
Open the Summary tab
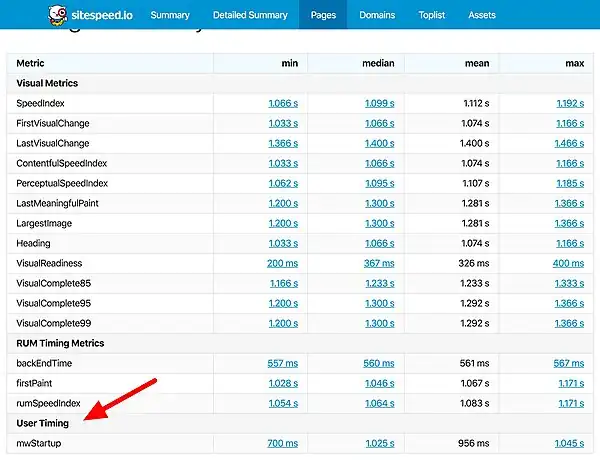tap(171, 15)
